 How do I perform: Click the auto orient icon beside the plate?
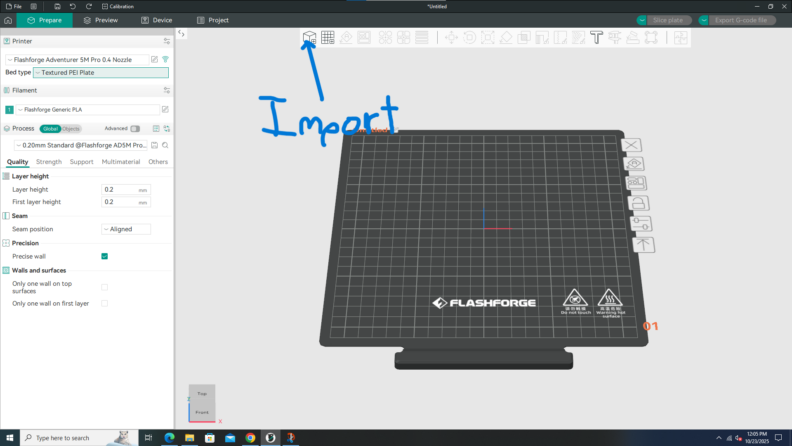[x=634, y=164]
